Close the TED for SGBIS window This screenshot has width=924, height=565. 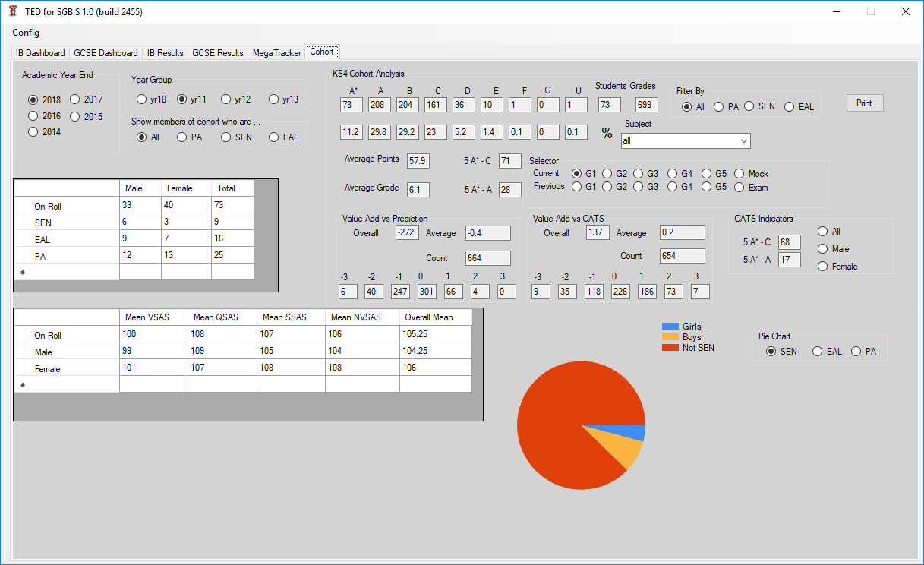pos(905,11)
